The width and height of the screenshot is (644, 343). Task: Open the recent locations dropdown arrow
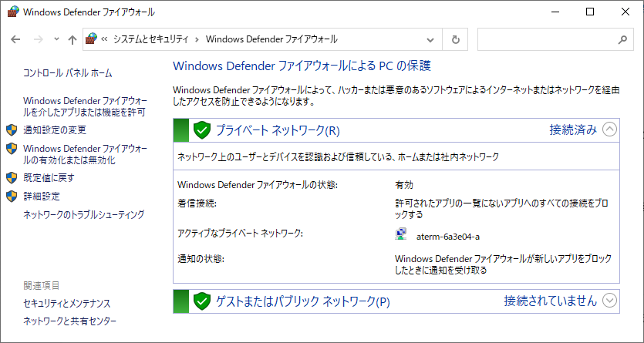tap(56, 39)
